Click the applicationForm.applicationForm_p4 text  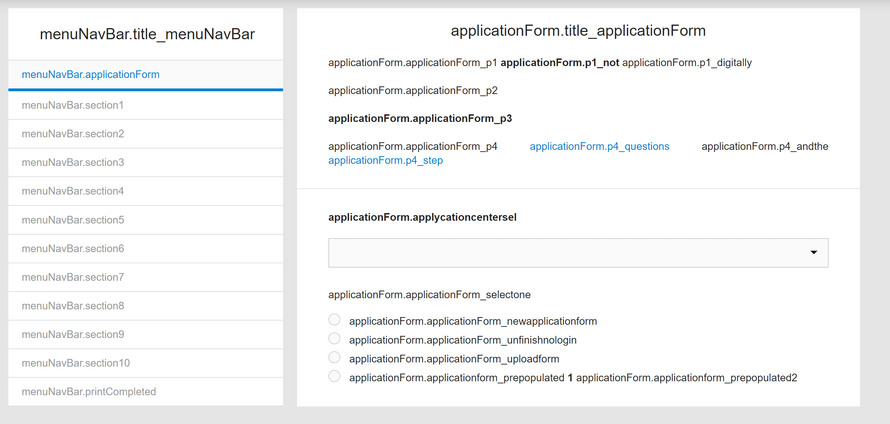[x=413, y=146]
